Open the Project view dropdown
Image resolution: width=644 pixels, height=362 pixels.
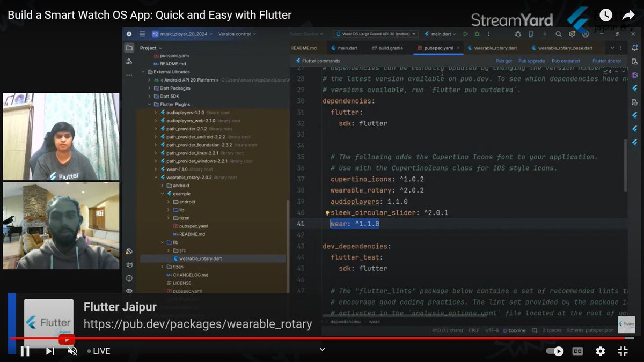[x=151, y=48]
